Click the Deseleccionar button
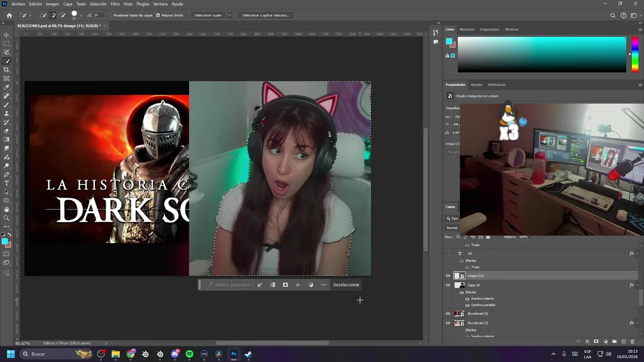Screen dimensions: 644x362 point(346,285)
